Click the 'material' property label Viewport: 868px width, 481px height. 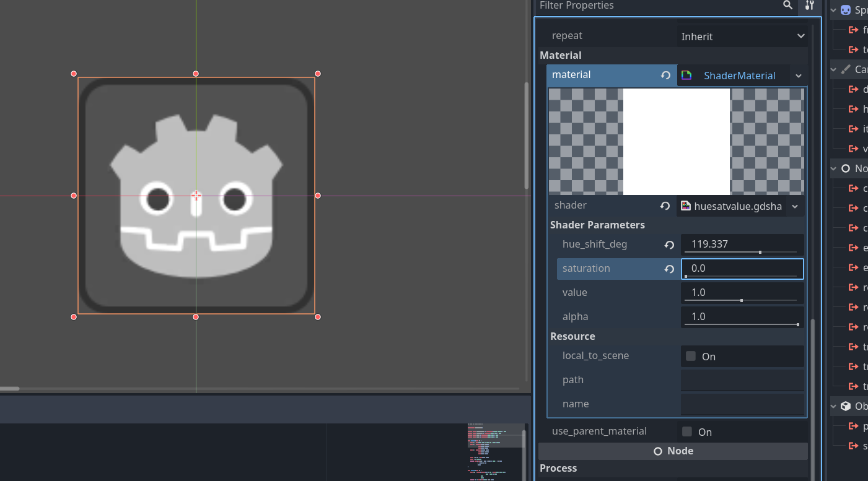[571, 75]
